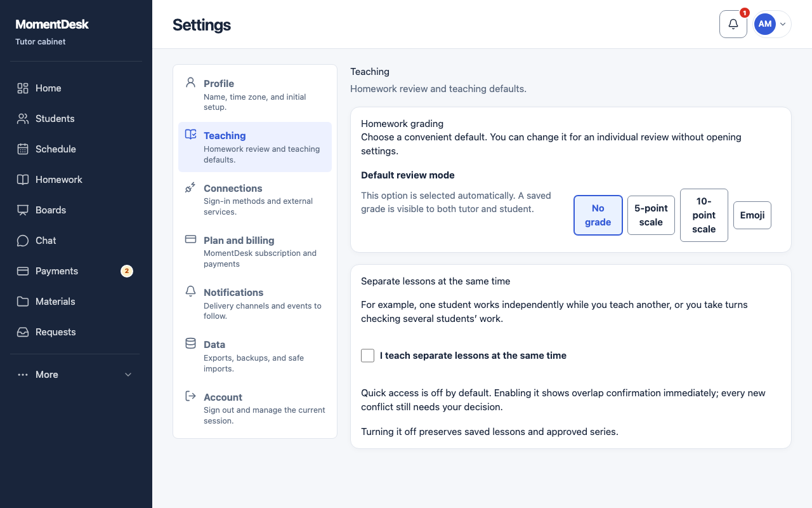The width and height of the screenshot is (812, 508).
Task: Go to the Schedule page link
Action: [x=76, y=149]
